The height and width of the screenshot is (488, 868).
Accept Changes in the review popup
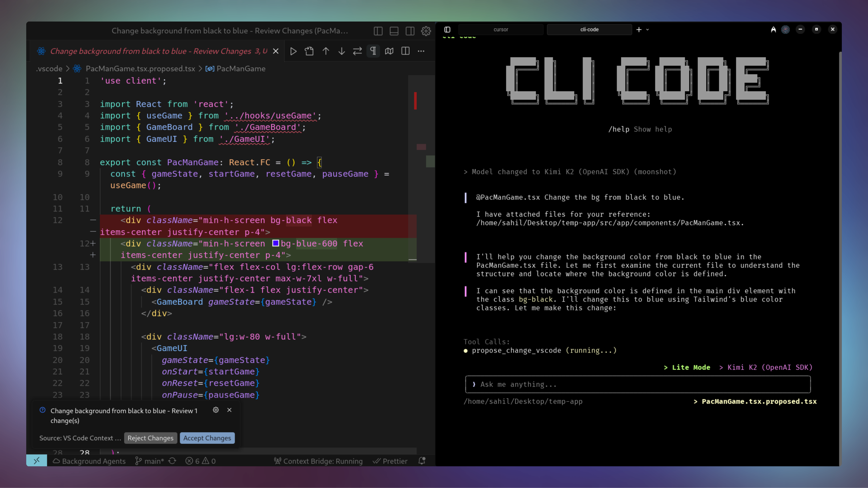pos(207,438)
